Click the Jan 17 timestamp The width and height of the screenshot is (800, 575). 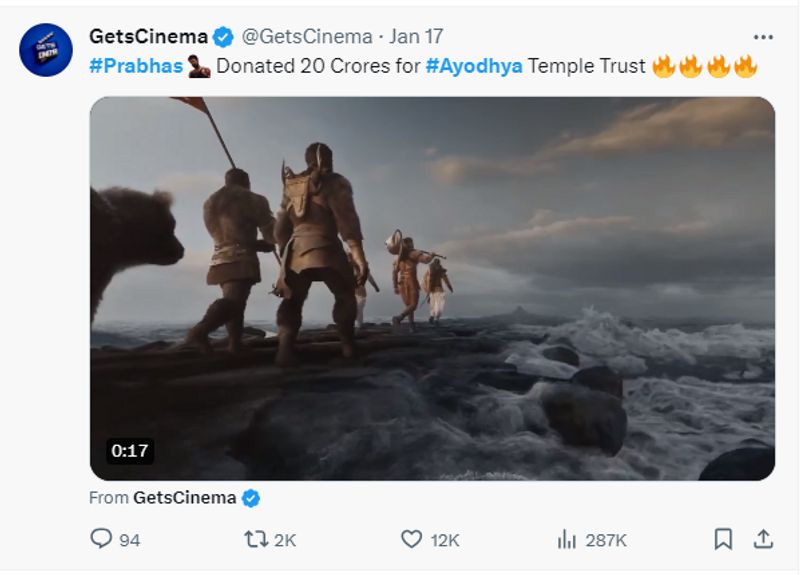416,37
